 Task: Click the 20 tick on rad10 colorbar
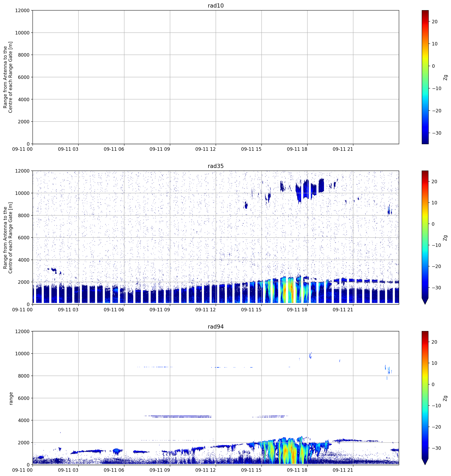(435, 22)
